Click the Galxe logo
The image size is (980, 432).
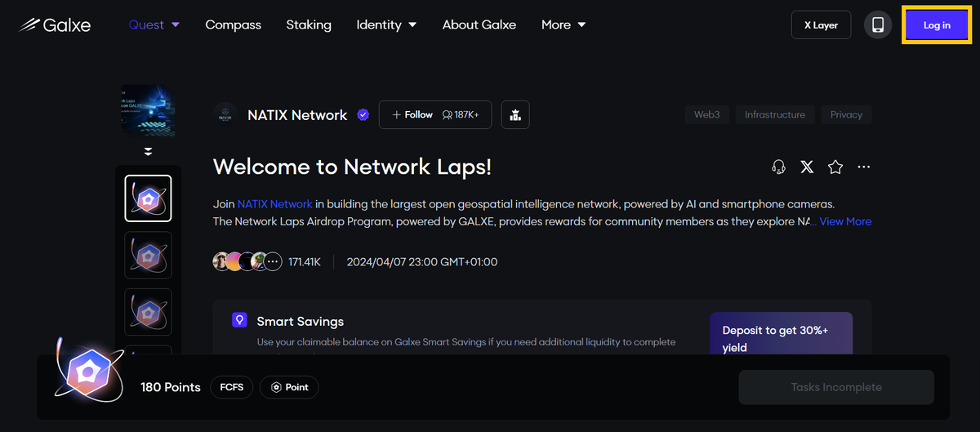click(55, 24)
